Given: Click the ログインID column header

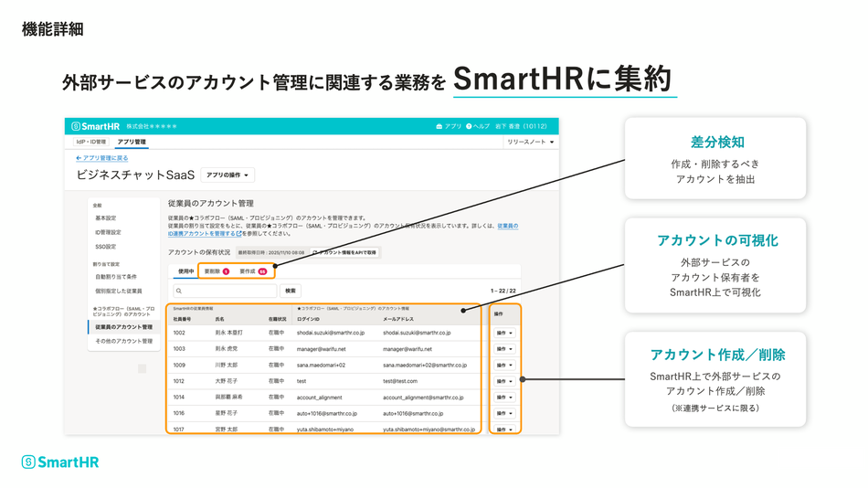Looking at the screenshot, I should [x=308, y=320].
